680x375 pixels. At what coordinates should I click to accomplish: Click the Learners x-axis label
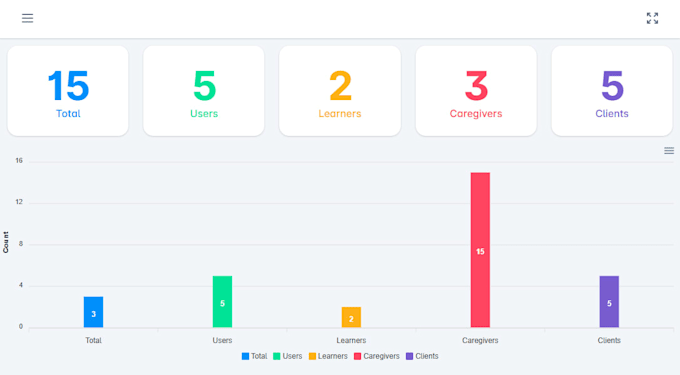tap(351, 340)
